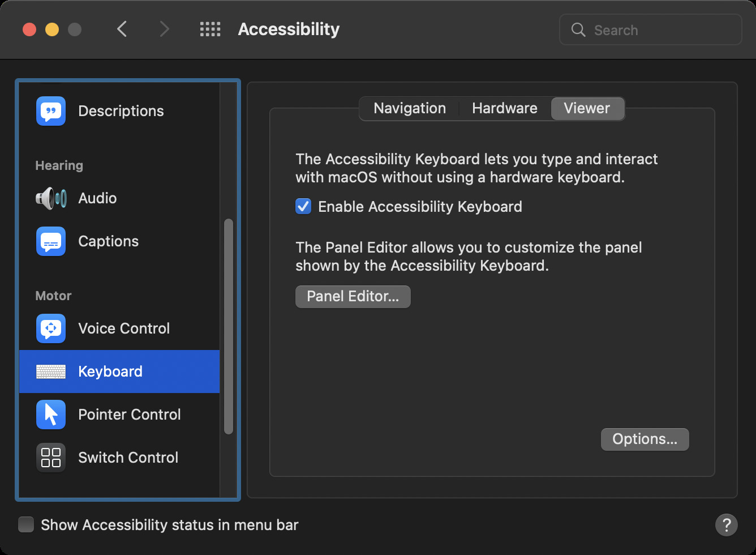The image size is (756, 555).
Task: Select the Audio speaker icon
Action: click(x=51, y=198)
